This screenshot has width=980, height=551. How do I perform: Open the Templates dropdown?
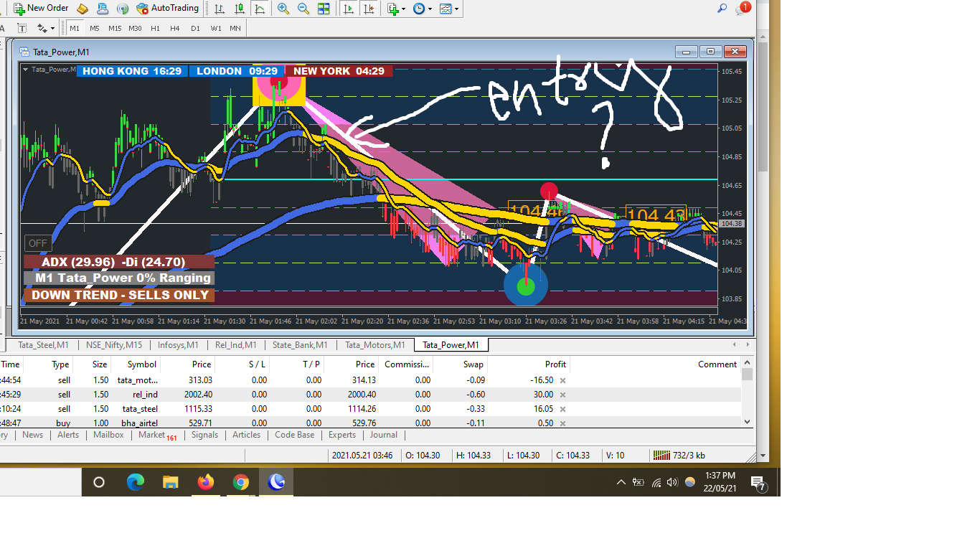point(449,9)
